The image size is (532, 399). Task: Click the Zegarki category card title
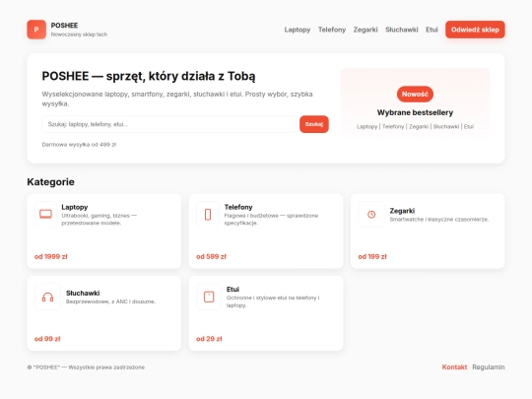pos(402,211)
